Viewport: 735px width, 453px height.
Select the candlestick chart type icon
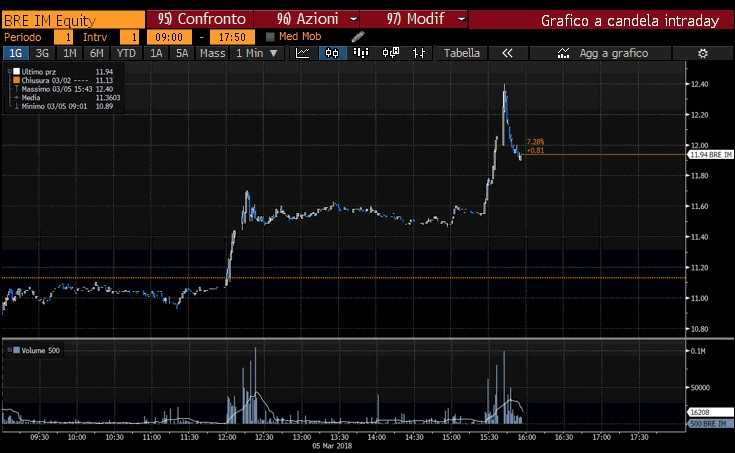(x=332, y=53)
